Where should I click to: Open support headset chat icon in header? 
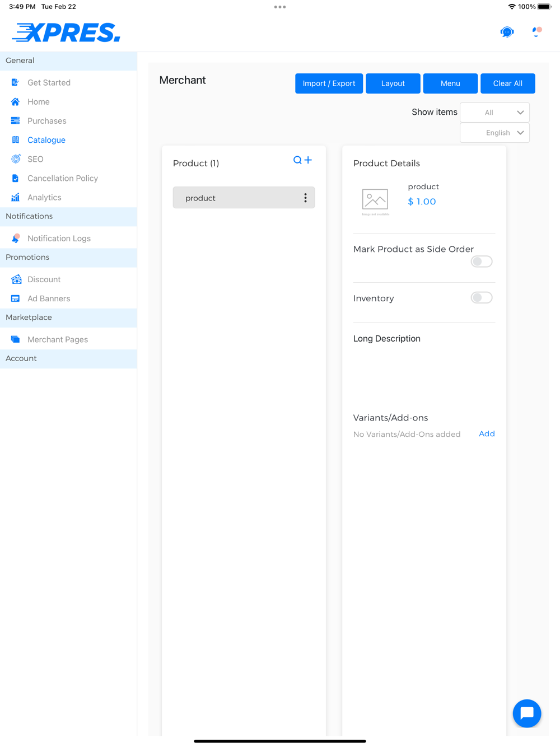coord(507,32)
